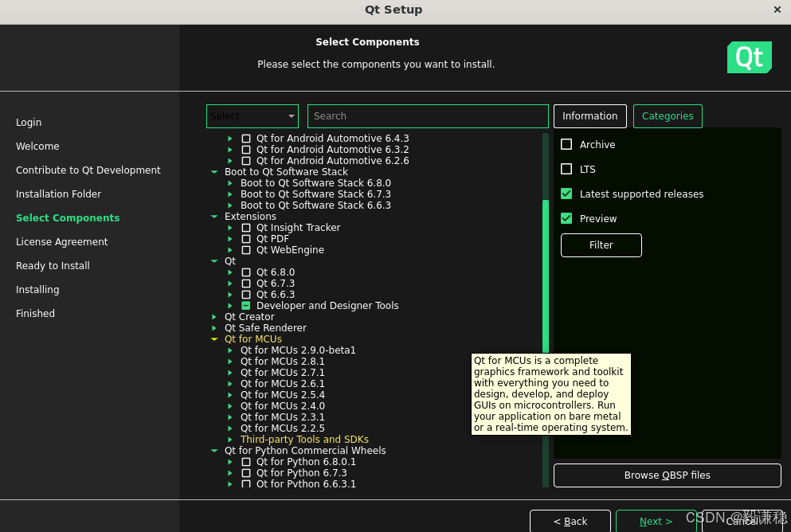This screenshot has width=791, height=532.
Task: Expand the Qt Creator node
Action: (214, 317)
